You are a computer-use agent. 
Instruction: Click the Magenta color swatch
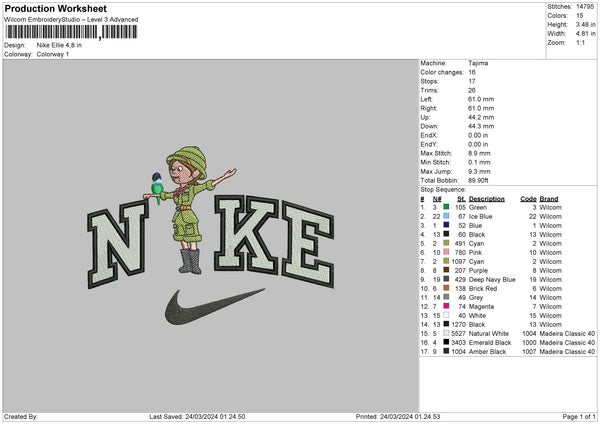(x=445, y=306)
